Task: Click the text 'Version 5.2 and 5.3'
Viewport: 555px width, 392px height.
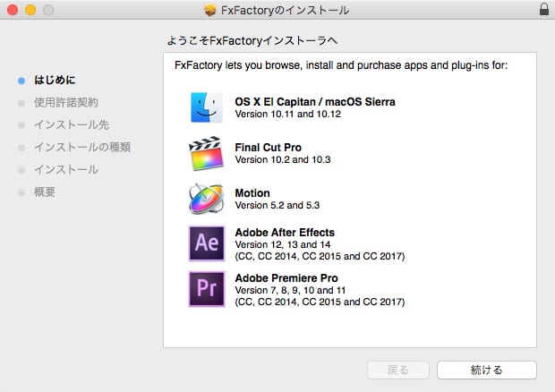Action: point(277,205)
